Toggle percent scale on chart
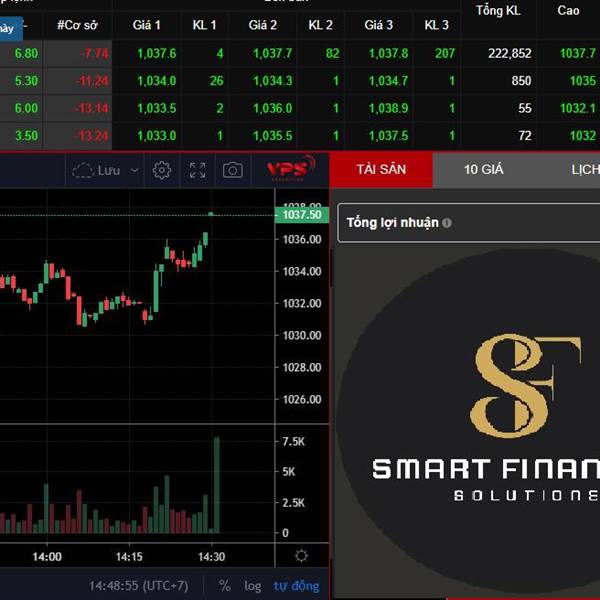The height and width of the screenshot is (600, 600). pyautogui.click(x=225, y=585)
